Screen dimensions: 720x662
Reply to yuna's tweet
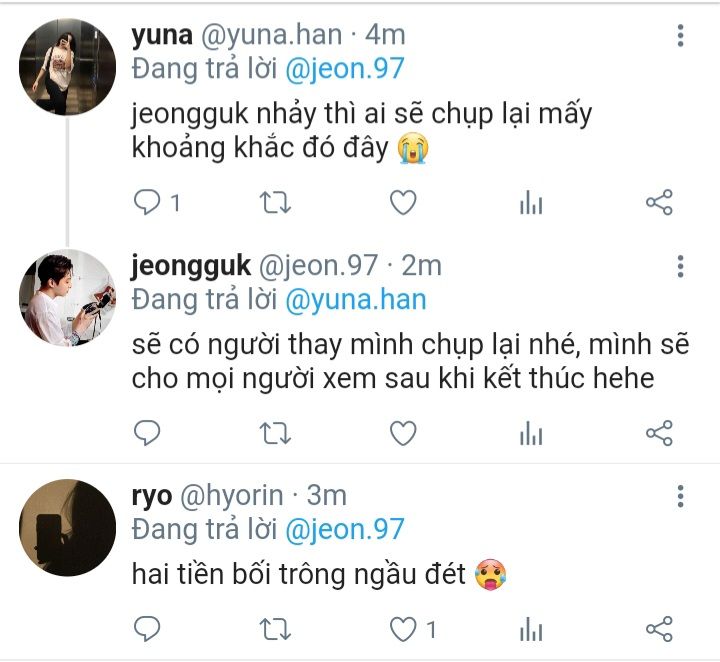point(147,203)
